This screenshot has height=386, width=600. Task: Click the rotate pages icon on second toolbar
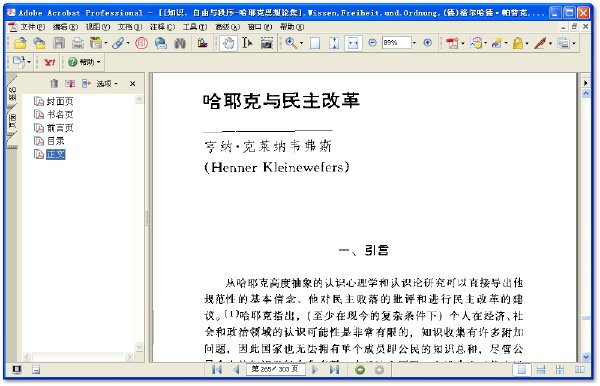coord(19,62)
